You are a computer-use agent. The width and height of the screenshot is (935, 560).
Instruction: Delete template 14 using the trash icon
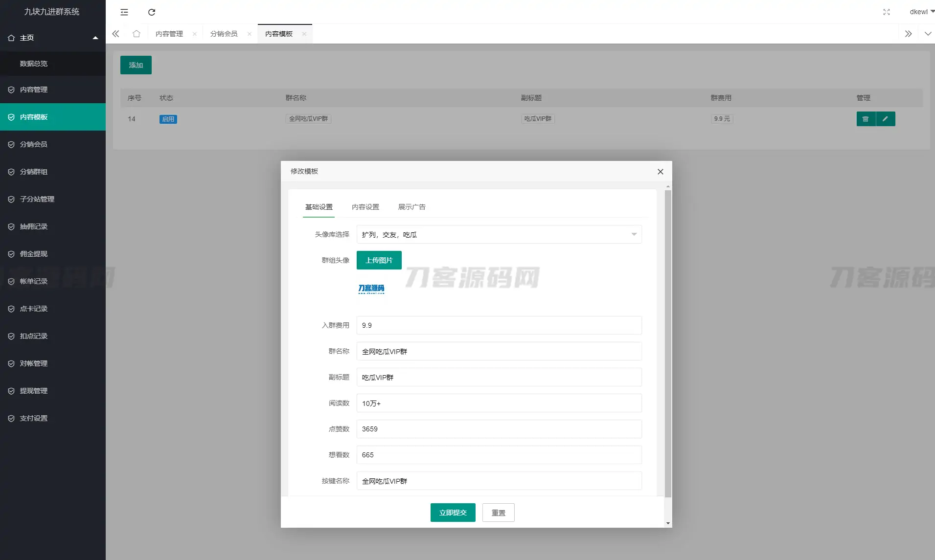pos(866,119)
